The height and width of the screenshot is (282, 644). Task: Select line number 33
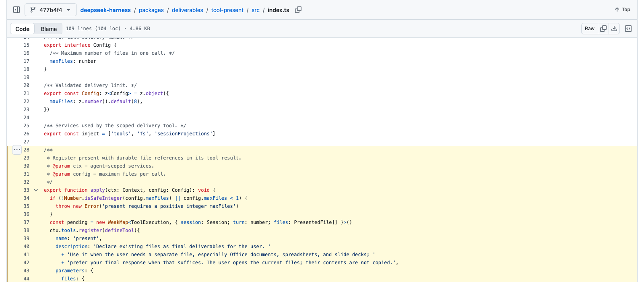point(26,190)
